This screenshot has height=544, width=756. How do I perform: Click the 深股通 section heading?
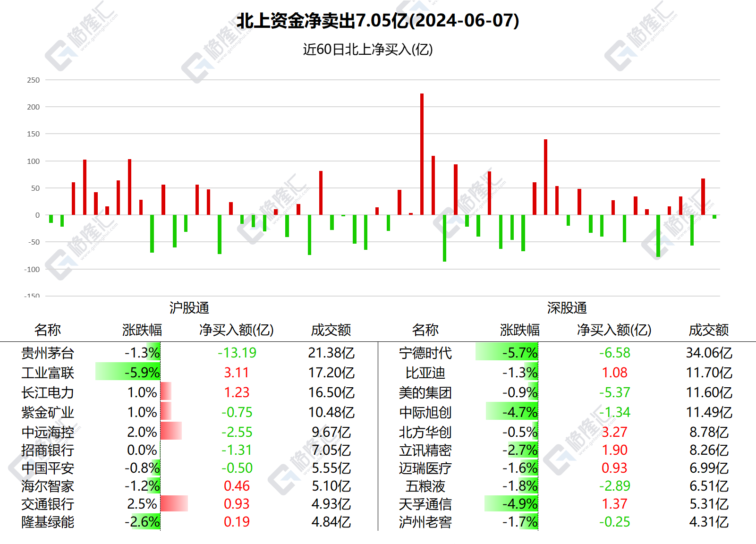pos(567,308)
